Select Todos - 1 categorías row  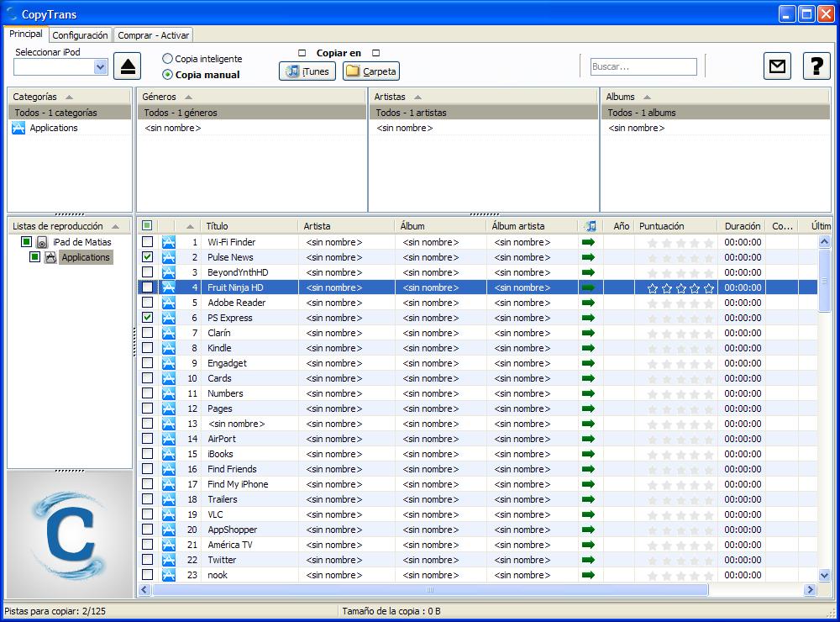(70, 113)
